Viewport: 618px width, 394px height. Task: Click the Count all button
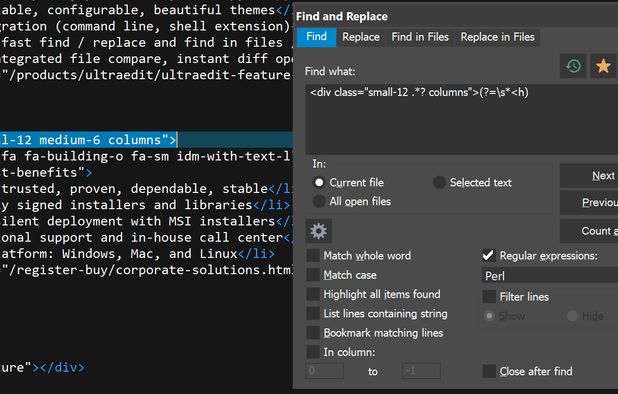[x=589, y=231]
